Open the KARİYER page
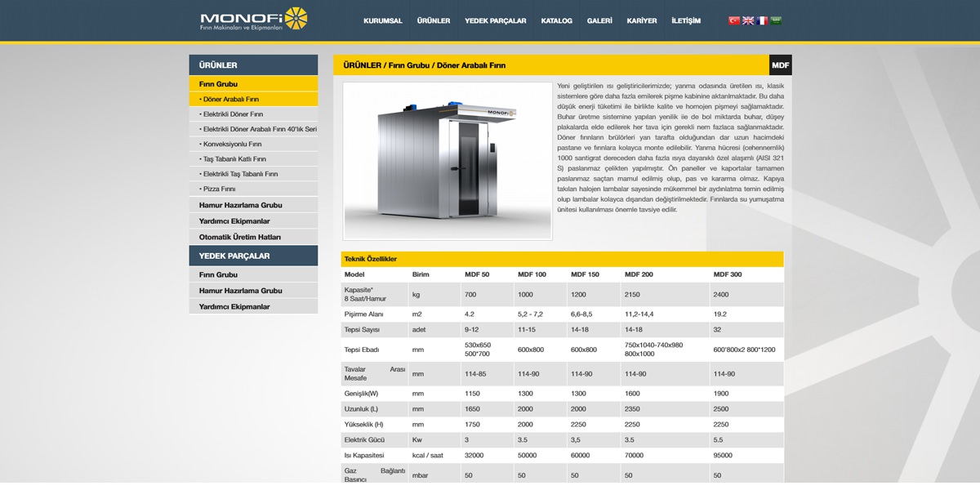 pyautogui.click(x=642, y=20)
